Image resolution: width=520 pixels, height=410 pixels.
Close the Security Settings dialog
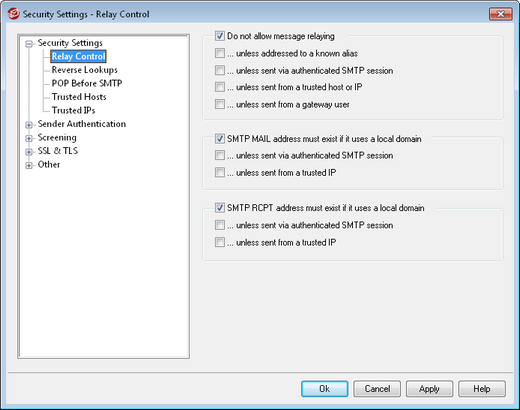coord(500,14)
